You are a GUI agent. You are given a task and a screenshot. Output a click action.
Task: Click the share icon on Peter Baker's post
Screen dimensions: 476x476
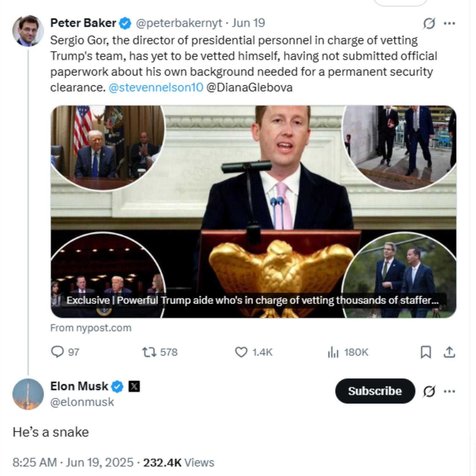[449, 352]
